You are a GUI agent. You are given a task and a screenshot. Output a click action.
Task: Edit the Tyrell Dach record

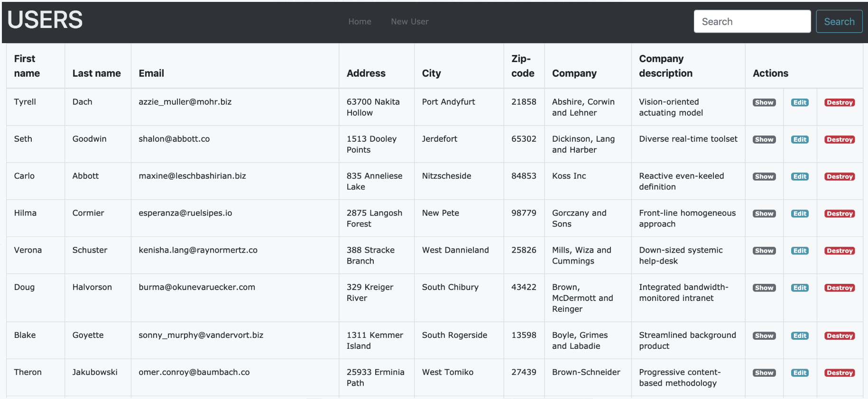pyautogui.click(x=800, y=103)
